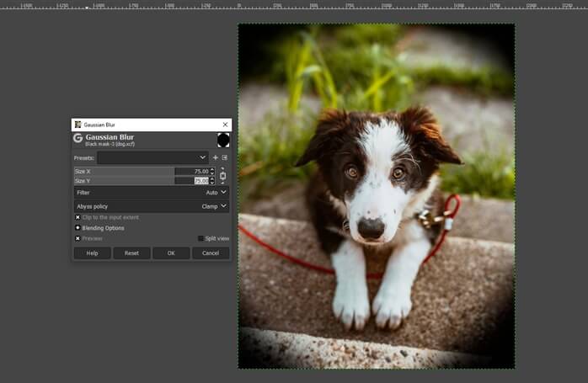Image resolution: width=588 pixels, height=383 pixels.
Task: Click Size Y spinner arrows
Action: [212, 180]
